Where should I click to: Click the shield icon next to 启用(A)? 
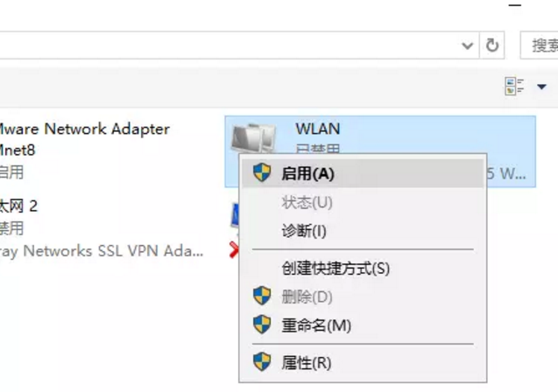(262, 172)
